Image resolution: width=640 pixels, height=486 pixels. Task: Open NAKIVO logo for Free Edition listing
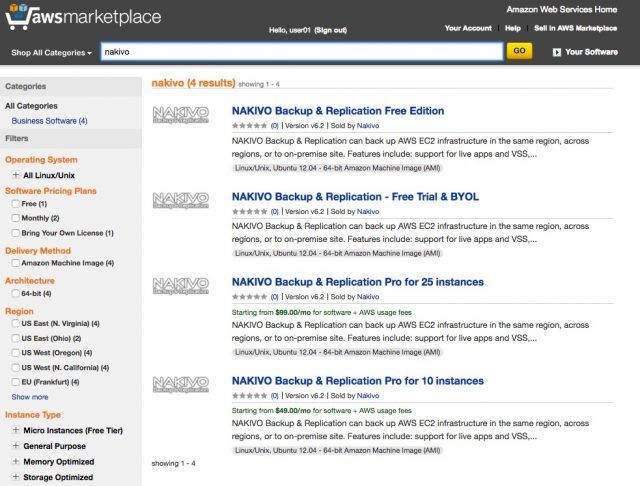(180, 115)
